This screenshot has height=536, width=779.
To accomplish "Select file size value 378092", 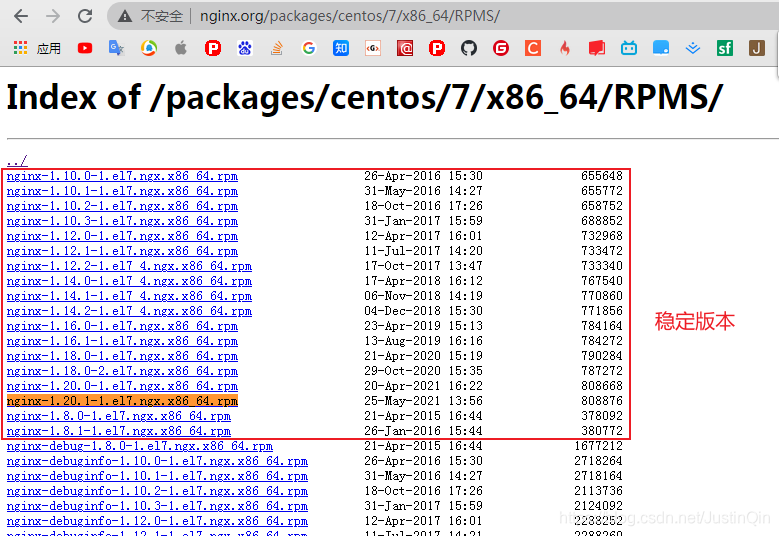I will 602,416.
